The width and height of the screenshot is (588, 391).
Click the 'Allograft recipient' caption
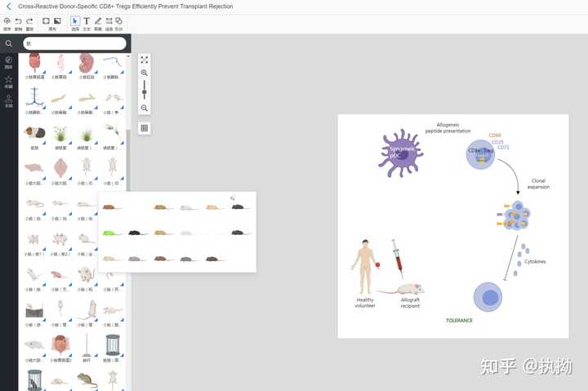point(410,303)
